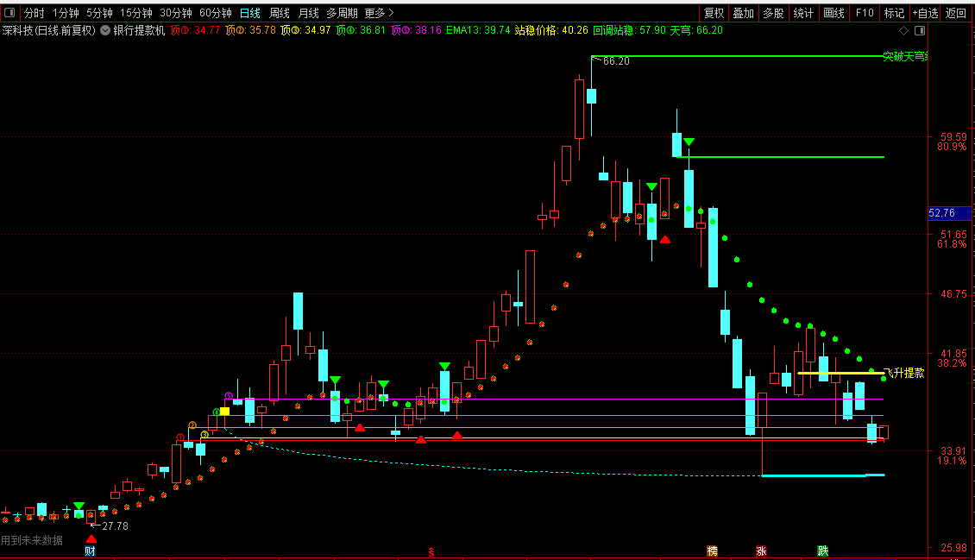This screenshot has width=975, height=560.
Task: Open the 多股 multi-stock view
Action: (773, 13)
